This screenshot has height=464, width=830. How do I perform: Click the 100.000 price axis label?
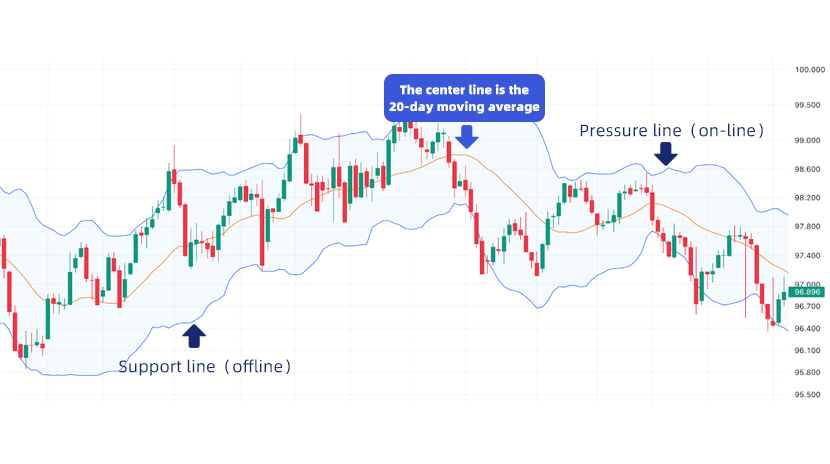[809, 69]
